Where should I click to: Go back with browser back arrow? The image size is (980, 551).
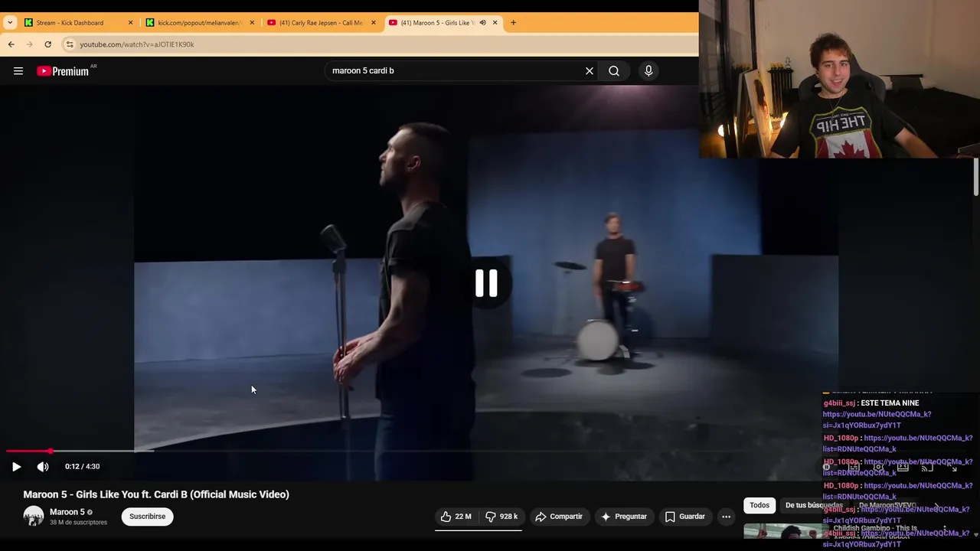tap(11, 44)
